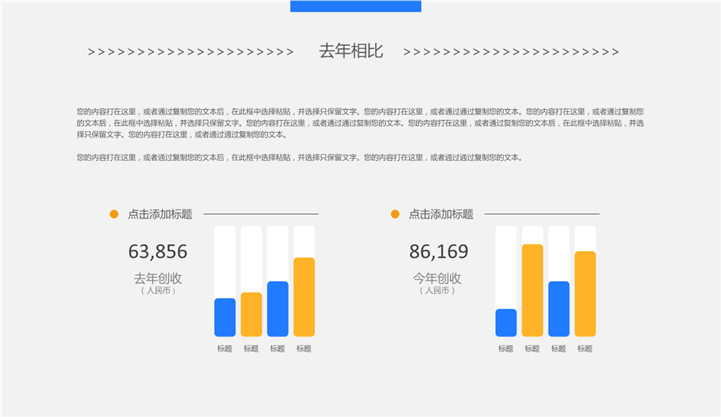Click the orange bullet beside right chart heading
721x417 pixels.
coord(395,214)
